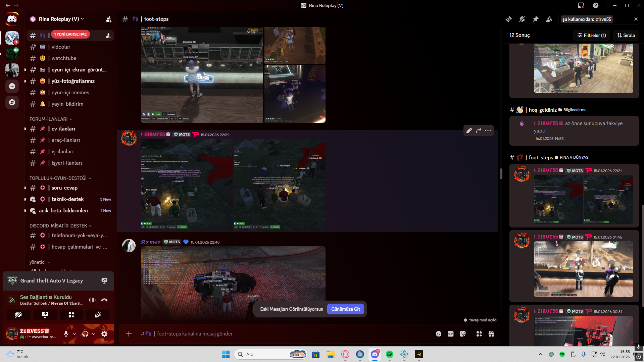Stream Grand Theft Auto V Legacy
Viewport: 644px width, 362px height.
coord(104,281)
